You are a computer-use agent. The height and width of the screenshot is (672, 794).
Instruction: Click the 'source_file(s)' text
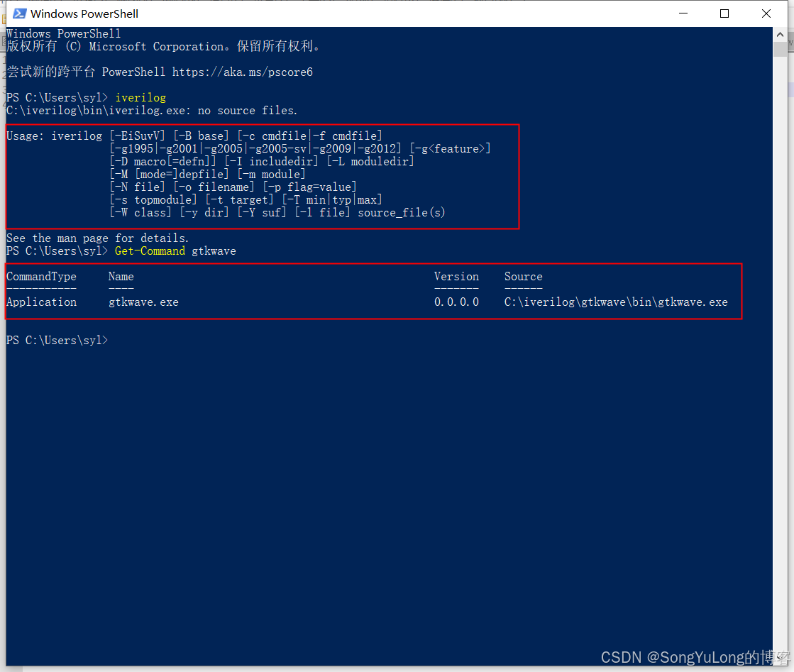point(402,213)
